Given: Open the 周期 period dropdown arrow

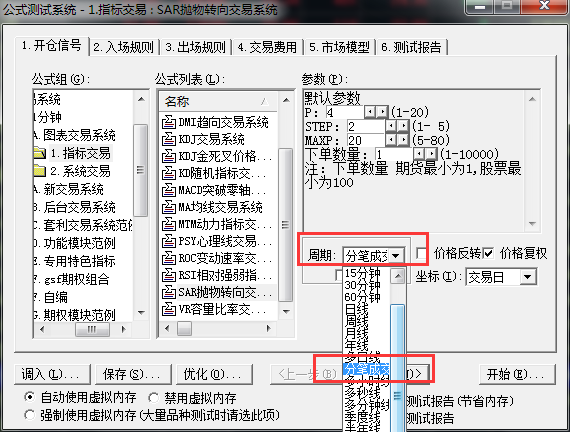Looking at the screenshot, I should click(x=396, y=256).
